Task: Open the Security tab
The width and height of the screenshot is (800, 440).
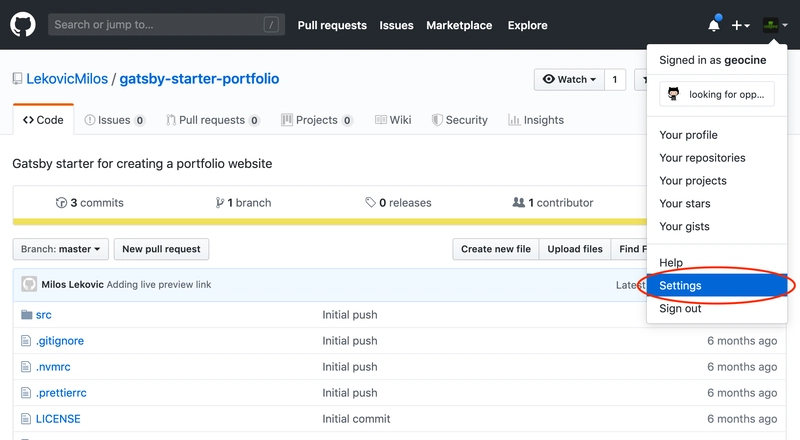Action: [x=460, y=120]
